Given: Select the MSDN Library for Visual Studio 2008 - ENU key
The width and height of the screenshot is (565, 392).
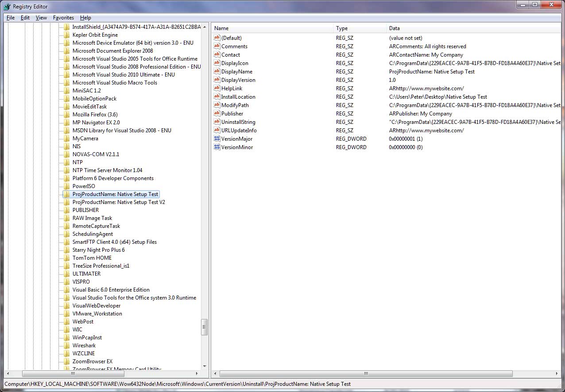Looking at the screenshot, I should click(122, 131).
